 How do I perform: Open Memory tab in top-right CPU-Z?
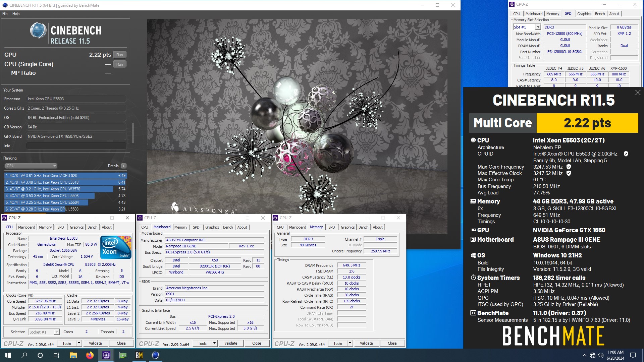552,14
